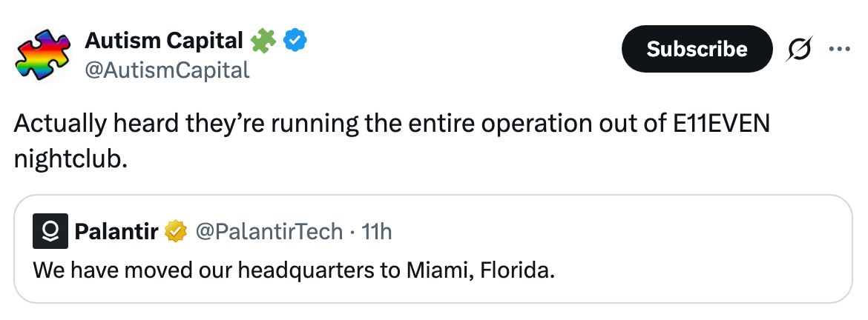
Task: Open the main tweet text about the operation
Action: (x=297, y=124)
